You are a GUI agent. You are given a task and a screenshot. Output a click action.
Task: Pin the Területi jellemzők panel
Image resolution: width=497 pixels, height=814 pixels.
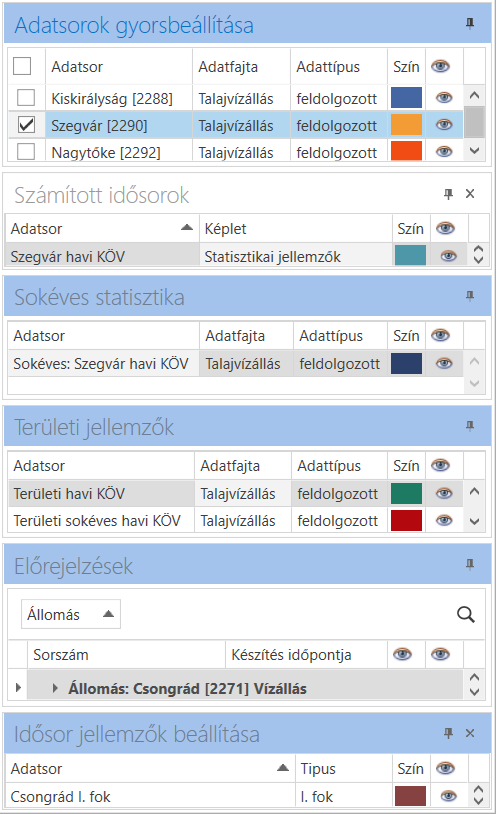click(470, 426)
